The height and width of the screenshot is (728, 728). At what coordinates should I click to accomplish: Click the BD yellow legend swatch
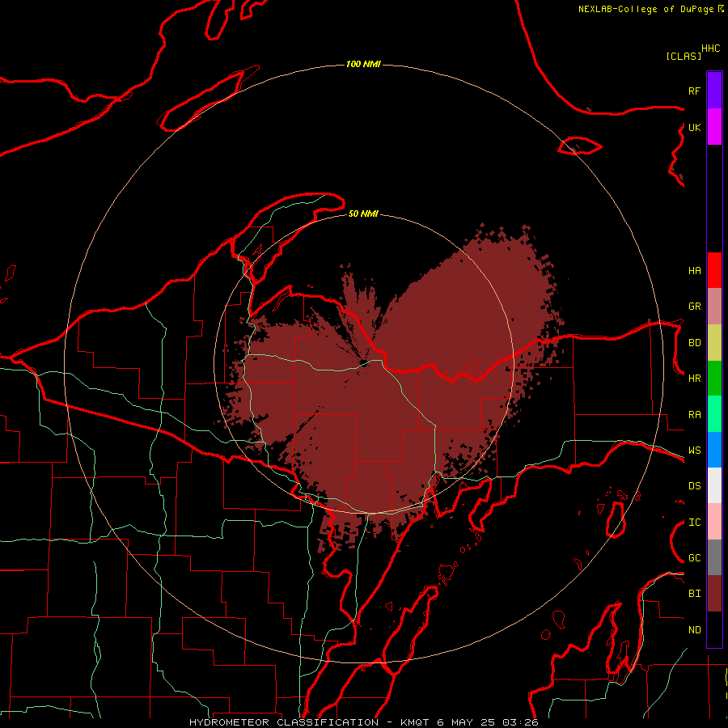(714, 342)
